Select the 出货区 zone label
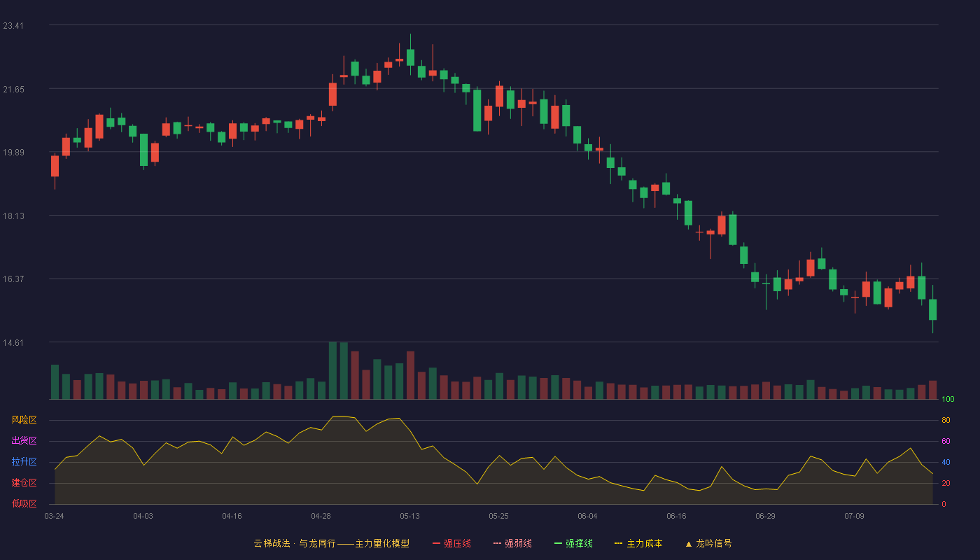980x560 pixels. [x=24, y=441]
